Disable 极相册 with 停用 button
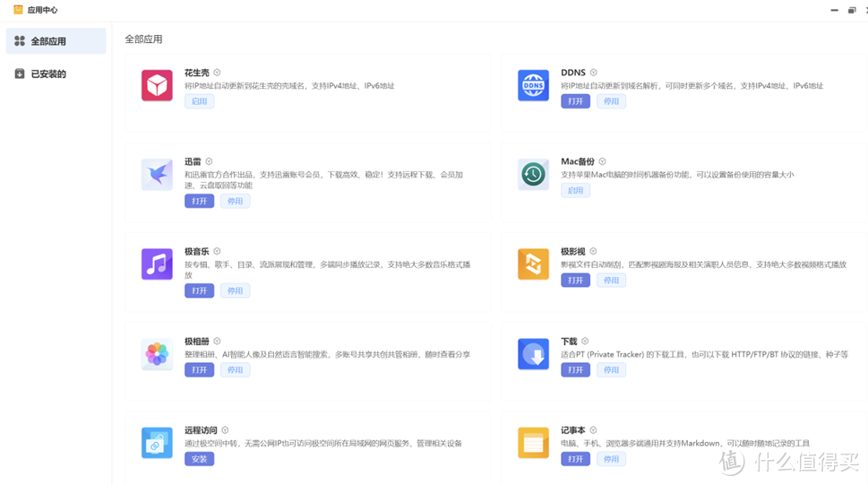This screenshot has height=485, width=868. (x=236, y=369)
